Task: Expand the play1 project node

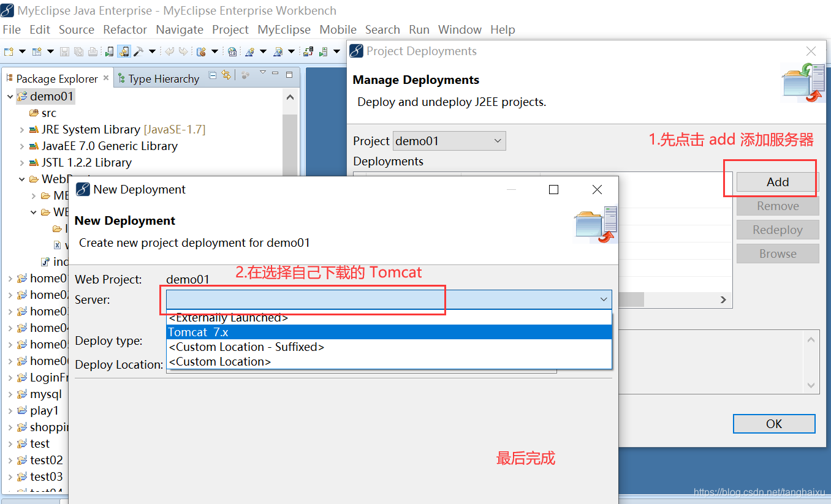Action: [10, 411]
